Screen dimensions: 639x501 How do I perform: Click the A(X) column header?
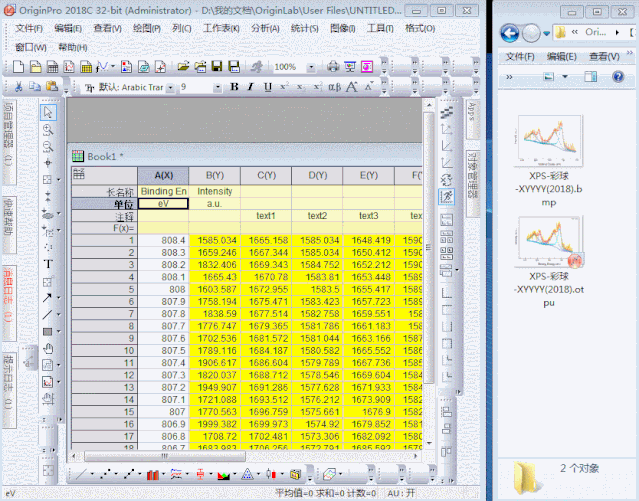click(x=163, y=176)
